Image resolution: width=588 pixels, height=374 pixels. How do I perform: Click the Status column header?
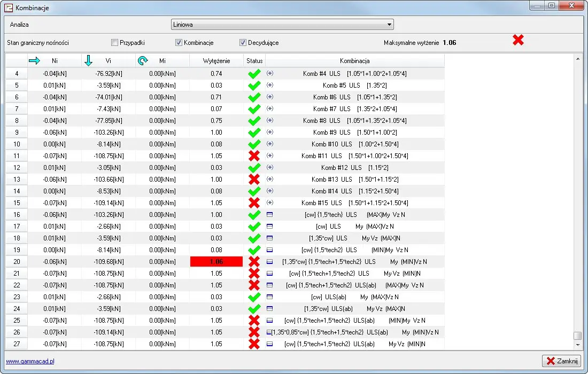coord(254,61)
